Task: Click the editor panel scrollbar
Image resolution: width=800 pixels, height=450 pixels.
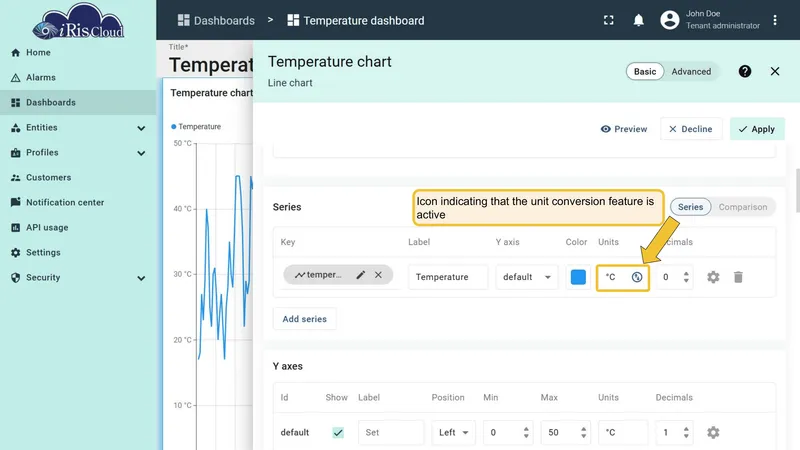Action: click(x=797, y=190)
